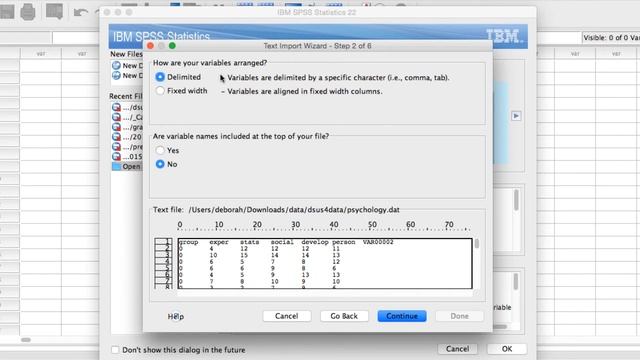Screen dimensions: 640x360
Task: Cancel the Text Import Wizard
Action: pos(287,316)
